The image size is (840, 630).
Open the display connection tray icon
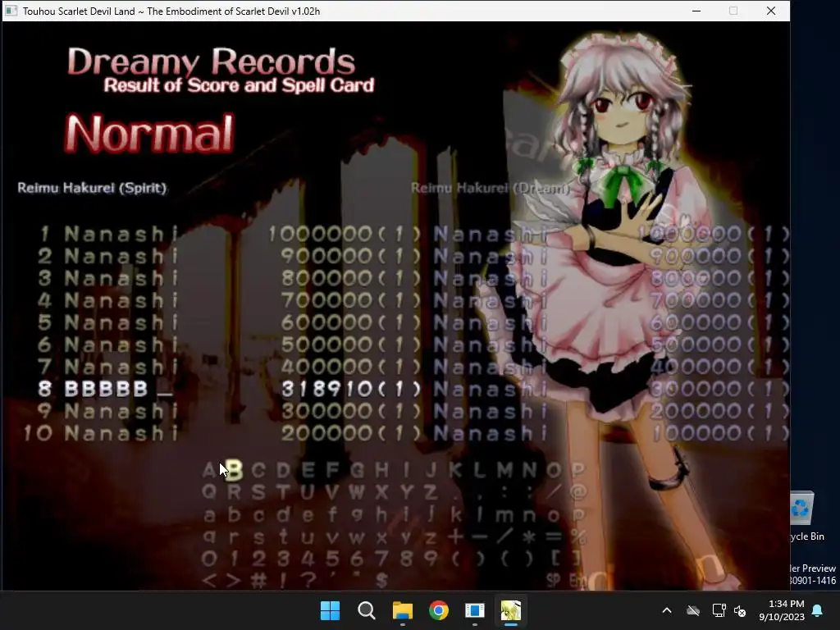719,610
